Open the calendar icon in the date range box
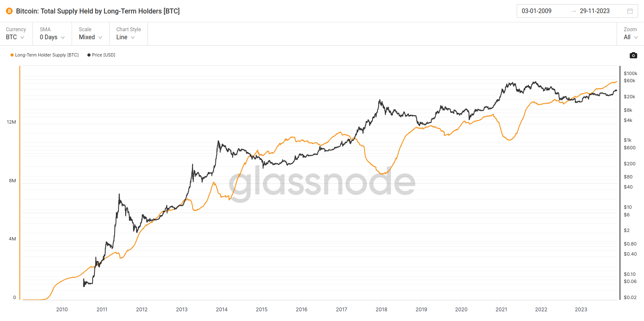Image resolution: width=644 pixels, height=321 pixels. click(x=630, y=11)
